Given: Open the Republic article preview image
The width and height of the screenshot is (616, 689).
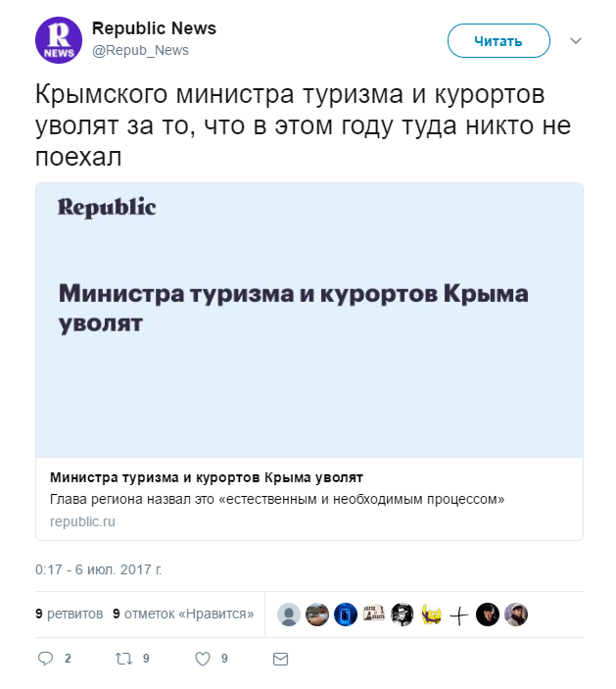Looking at the screenshot, I should (x=309, y=320).
